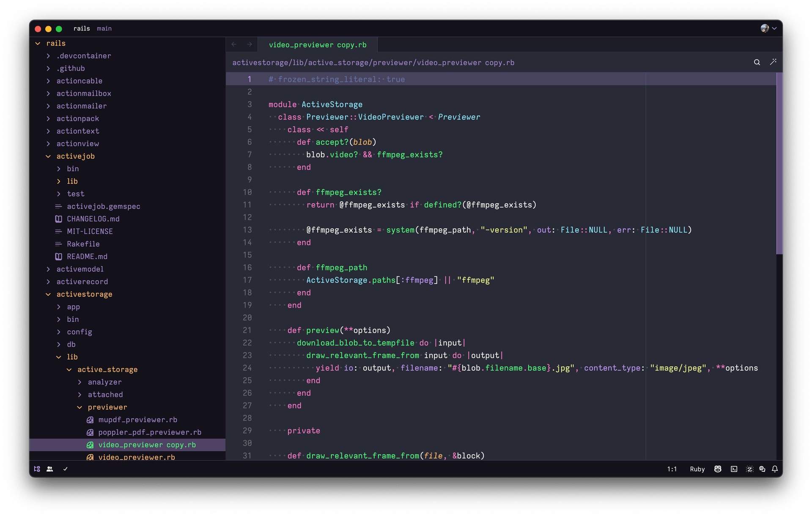Click the editor vertical scrollbar thumb

[779, 163]
